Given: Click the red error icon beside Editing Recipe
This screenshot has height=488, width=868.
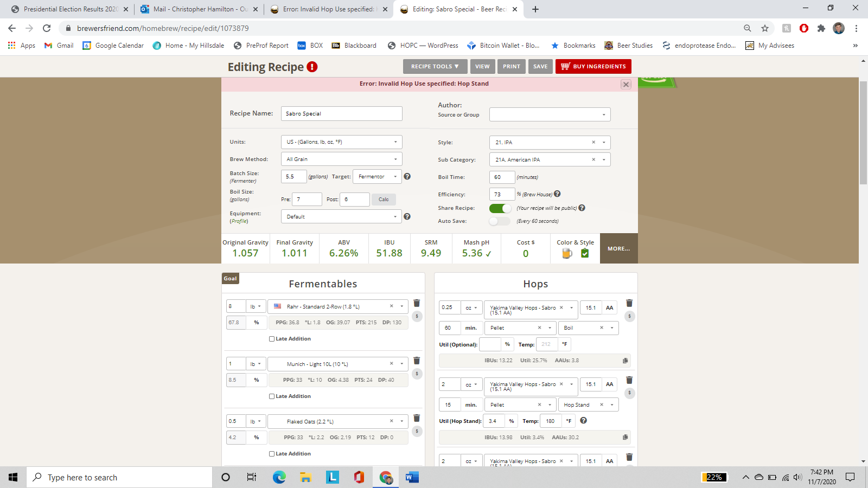Looking at the screenshot, I should [x=312, y=67].
